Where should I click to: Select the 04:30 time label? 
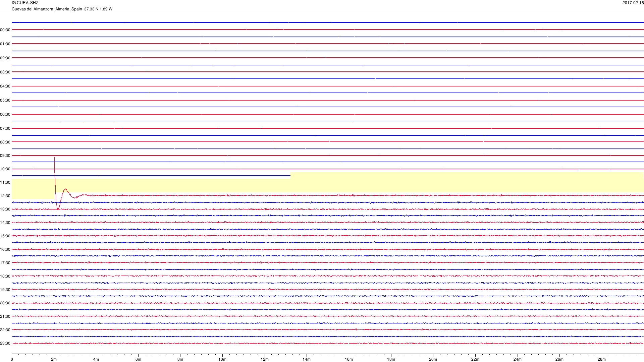pyautogui.click(x=5, y=86)
